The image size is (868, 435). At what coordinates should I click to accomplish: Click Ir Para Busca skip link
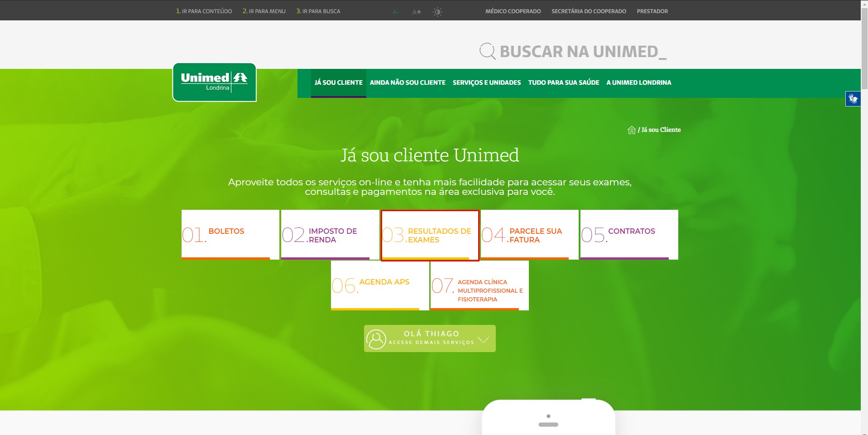318,11
